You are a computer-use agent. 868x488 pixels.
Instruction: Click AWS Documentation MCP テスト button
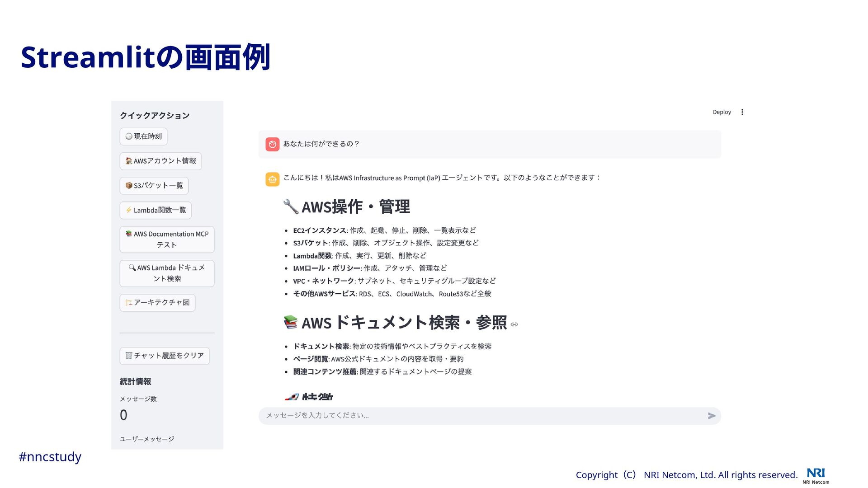pyautogui.click(x=167, y=239)
